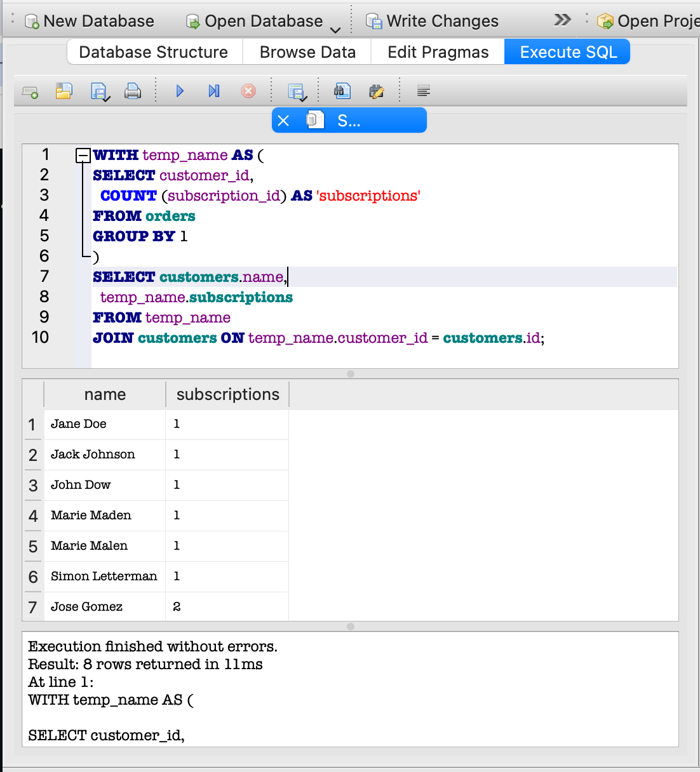Show hidden toolbar items via the double chevron
Screen dimensions: 700x772
tap(562, 20)
